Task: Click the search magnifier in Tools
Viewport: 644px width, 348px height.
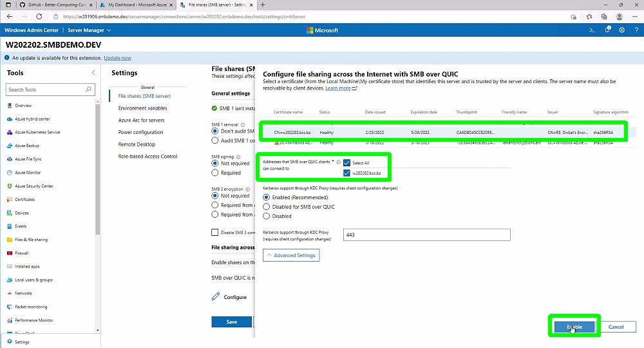Action: tap(88, 89)
